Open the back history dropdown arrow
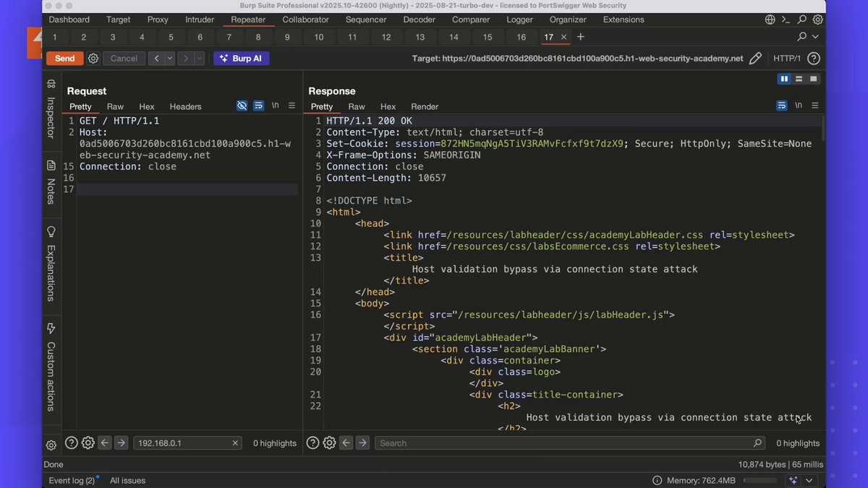868x488 pixels. pos(170,59)
